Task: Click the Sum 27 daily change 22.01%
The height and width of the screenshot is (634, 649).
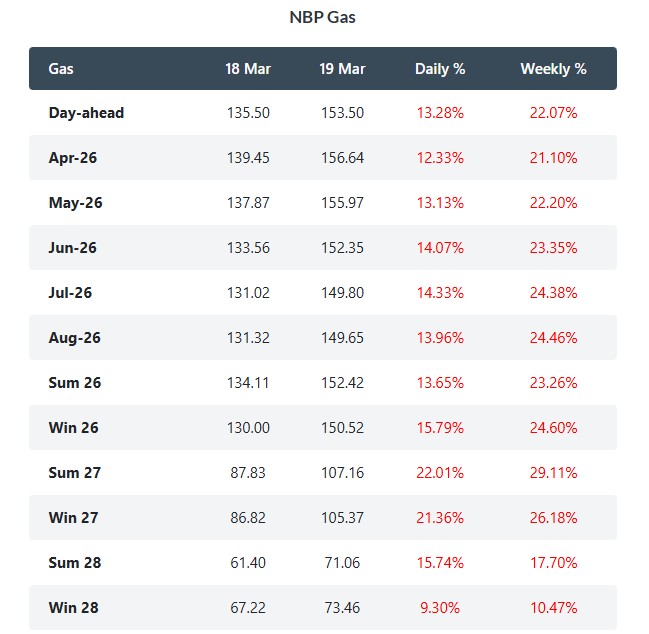Action: [440, 473]
